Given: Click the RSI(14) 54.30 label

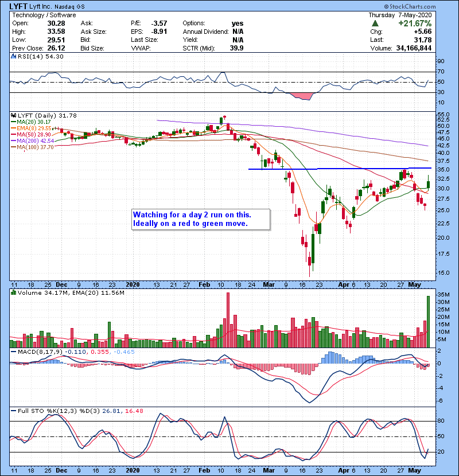Looking at the screenshot, I should click(x=41, y=56).
